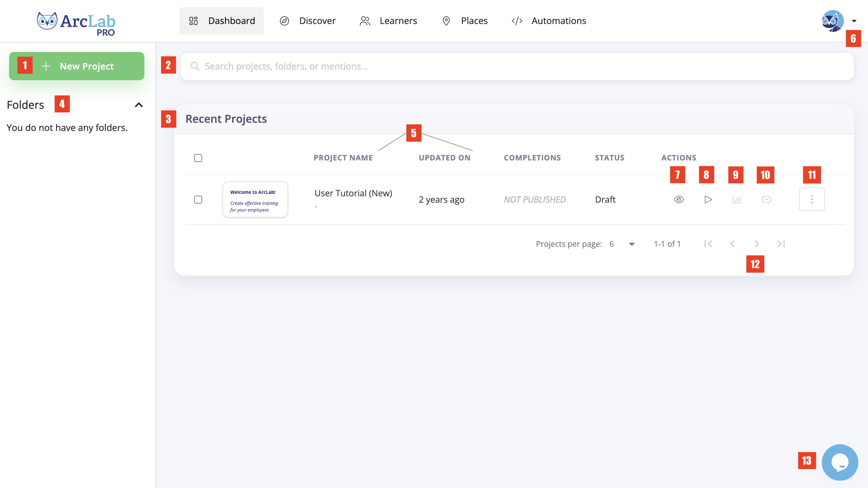The height and width of the screenshot is (488, 868).
Task: Click the play icon for User Tutorial
Action: point(708,199)
